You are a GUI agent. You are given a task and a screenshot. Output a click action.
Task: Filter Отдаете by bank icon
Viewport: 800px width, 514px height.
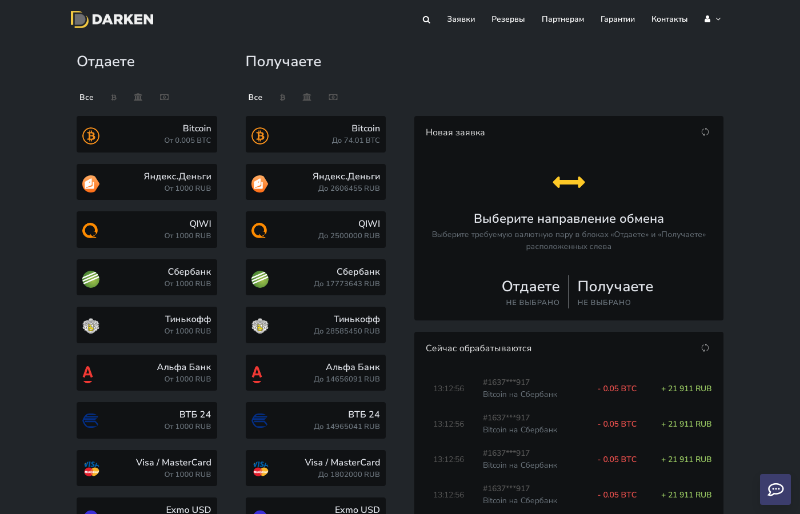tap(138, 97)
